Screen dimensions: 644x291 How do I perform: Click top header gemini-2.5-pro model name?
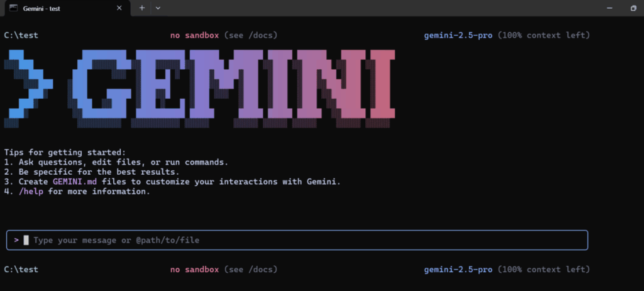(x=458, y=35)
